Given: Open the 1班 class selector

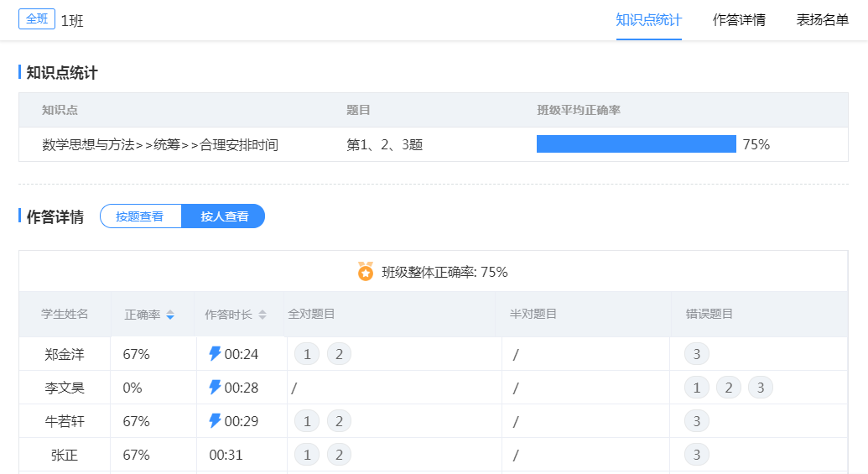Looking at the screenshot, I should pos(72,21).
